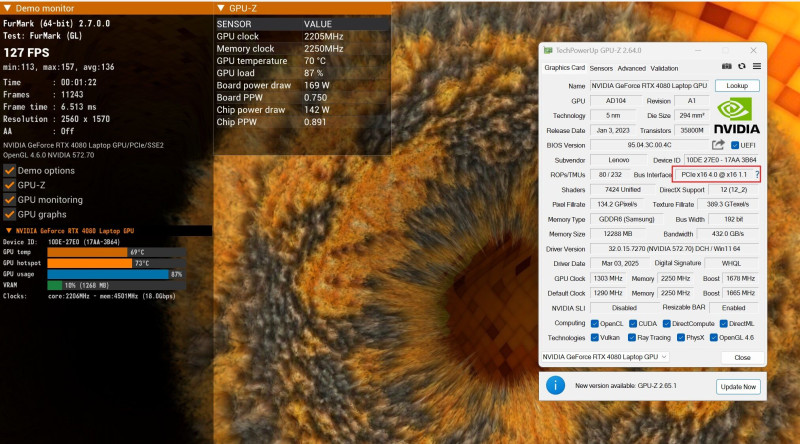Click the Close button in GPU-Z
800x444 pixels.
pos(742,357)
